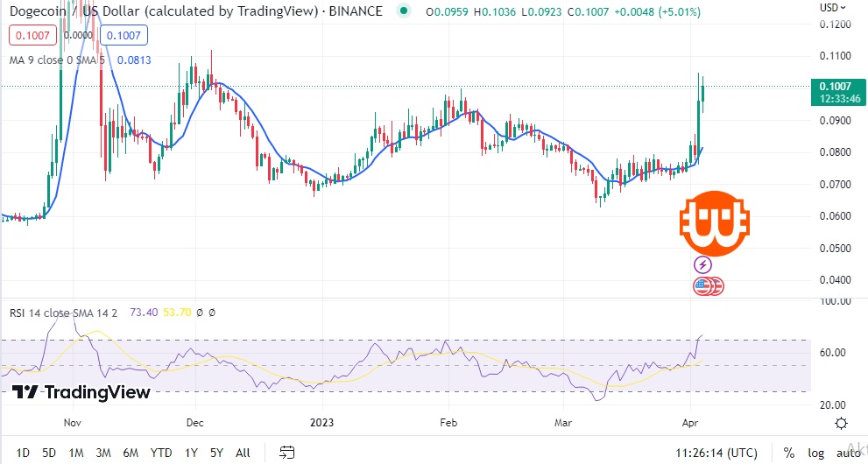Click the TradingView logo

point(81,392)
